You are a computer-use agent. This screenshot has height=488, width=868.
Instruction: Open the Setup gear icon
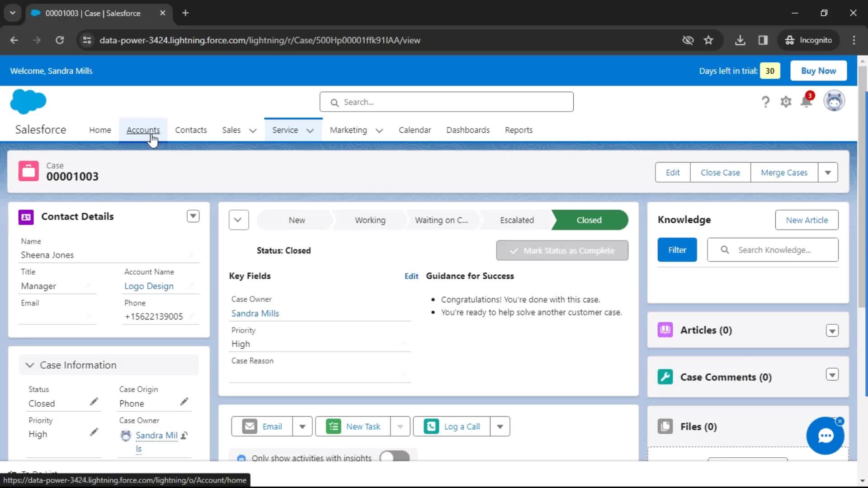click(x=786, y=102)
